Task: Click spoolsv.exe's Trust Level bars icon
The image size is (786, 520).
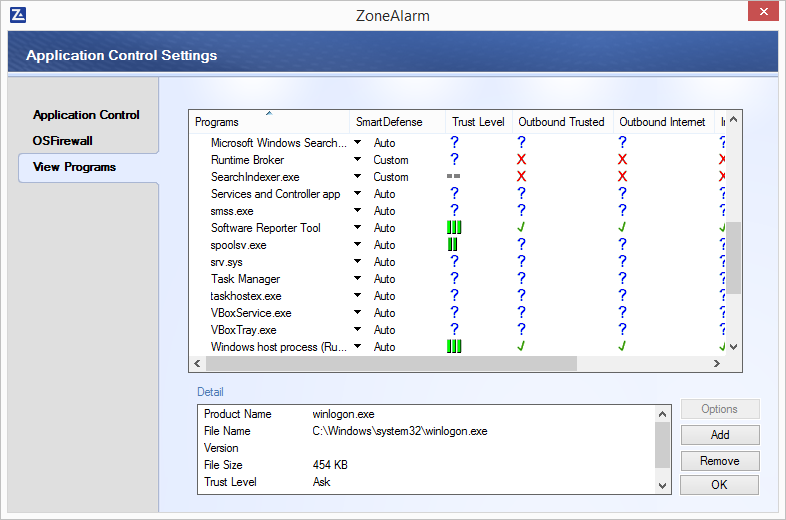Action: (x=453, y=245)
